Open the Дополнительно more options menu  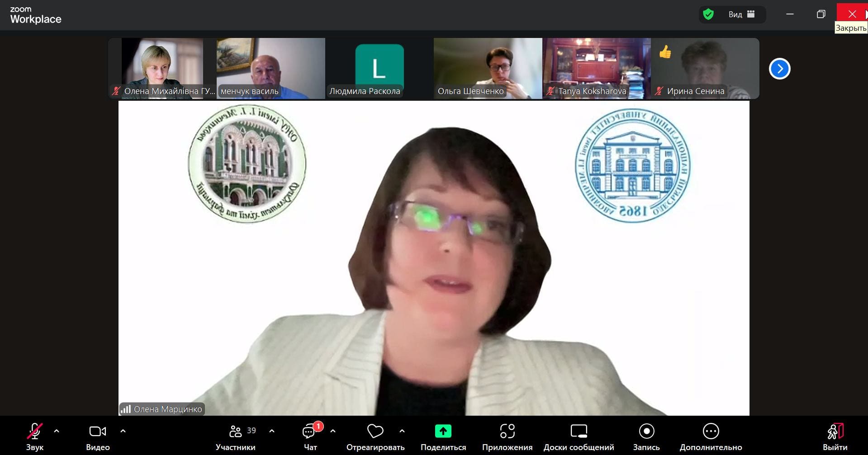pos(711,432)
